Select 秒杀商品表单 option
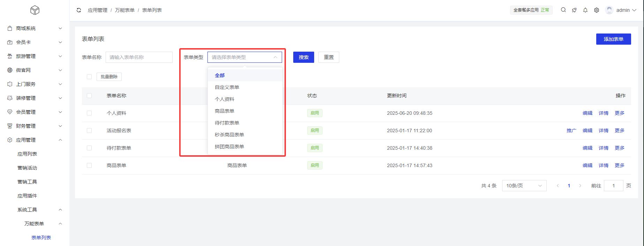Image resolution: width=644 pixels, height=246 pixels. pos(229,135)
